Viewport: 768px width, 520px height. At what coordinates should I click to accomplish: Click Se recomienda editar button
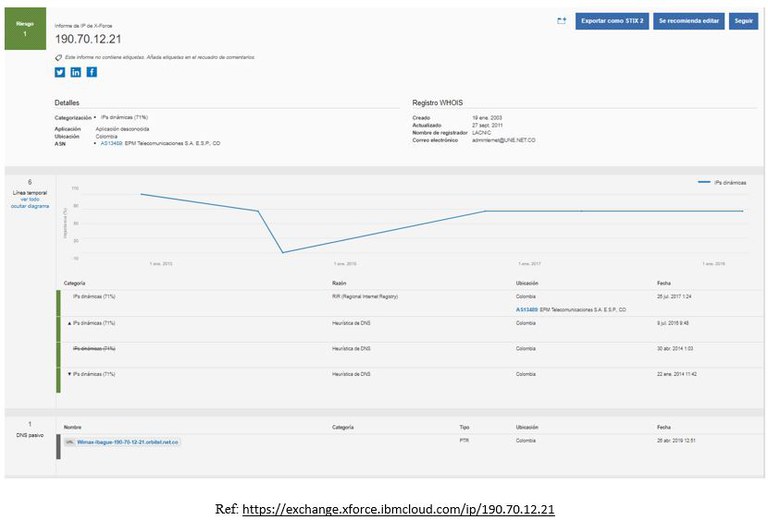point(688,20)
